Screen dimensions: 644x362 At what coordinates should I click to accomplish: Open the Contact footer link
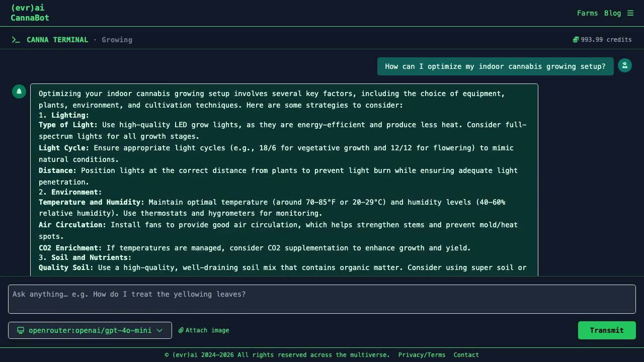[x=466, y=355]
